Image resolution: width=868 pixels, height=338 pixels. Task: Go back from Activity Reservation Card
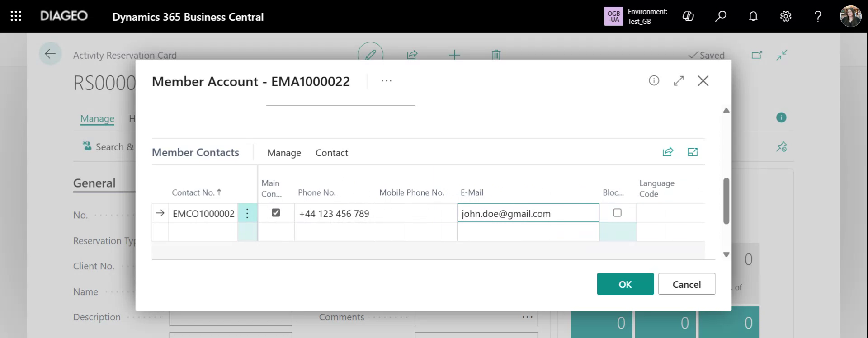click(50, 54)
